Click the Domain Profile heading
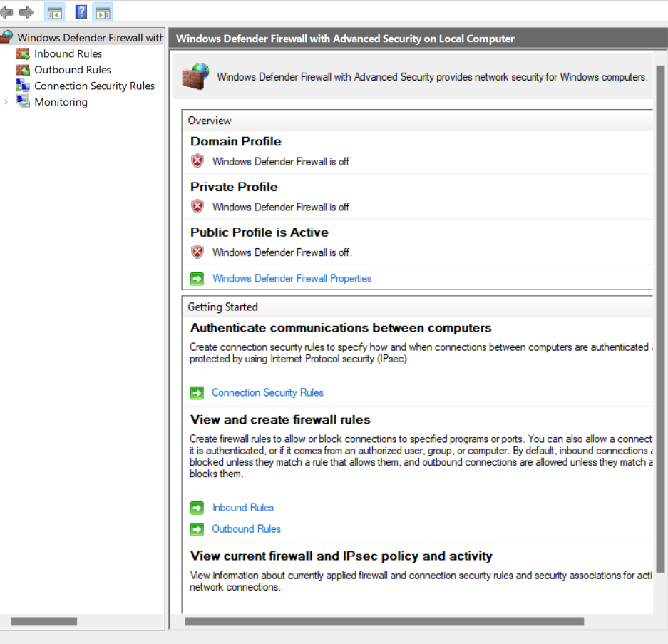The width and height of the screenshot is (668, 644). click(235, 141)
